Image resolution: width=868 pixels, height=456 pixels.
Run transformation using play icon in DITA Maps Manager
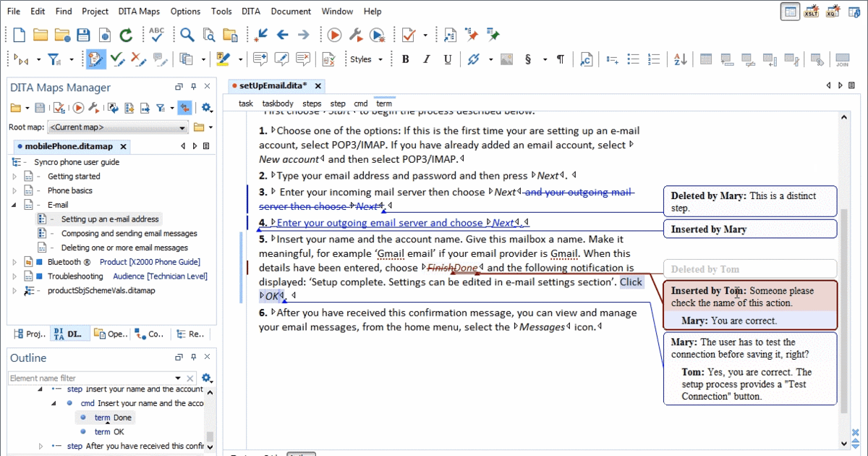pyautogui.click(x=78, y=107)
